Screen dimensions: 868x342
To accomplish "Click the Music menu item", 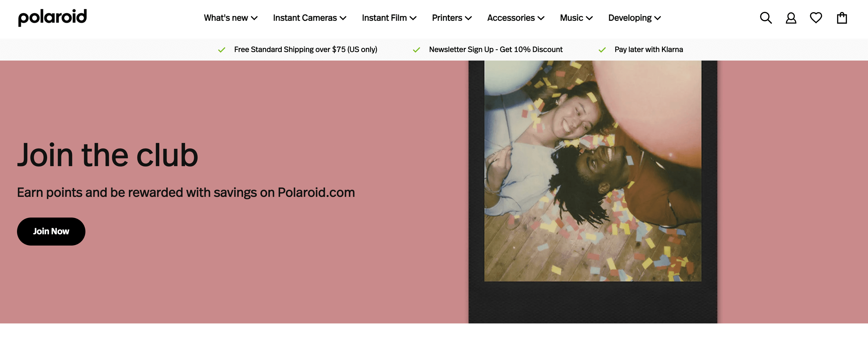I will 576,18.
